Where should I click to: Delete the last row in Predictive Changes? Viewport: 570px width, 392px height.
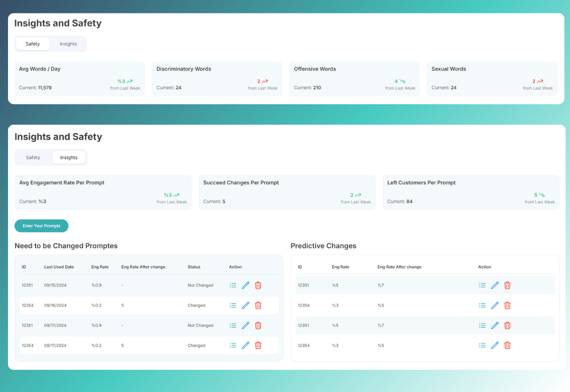pos(507,345)
